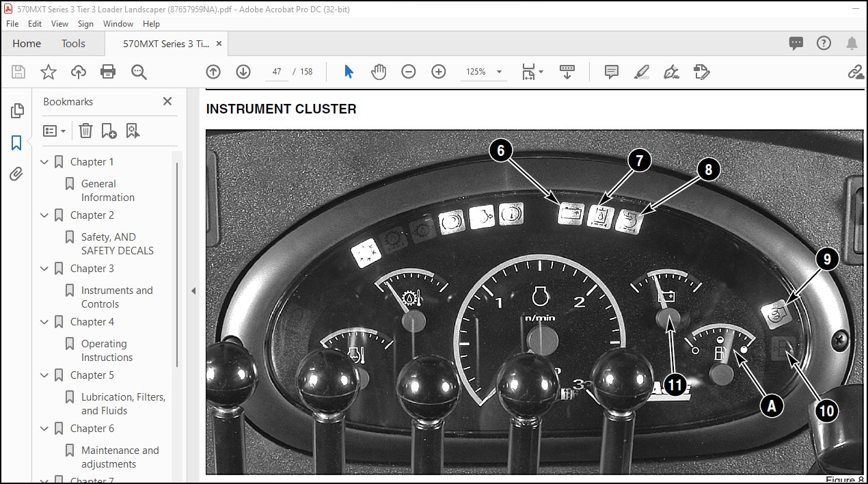Activate the Hand pan tool
Viewport: 868px width, 484px height.
click(x=379, y=72)
